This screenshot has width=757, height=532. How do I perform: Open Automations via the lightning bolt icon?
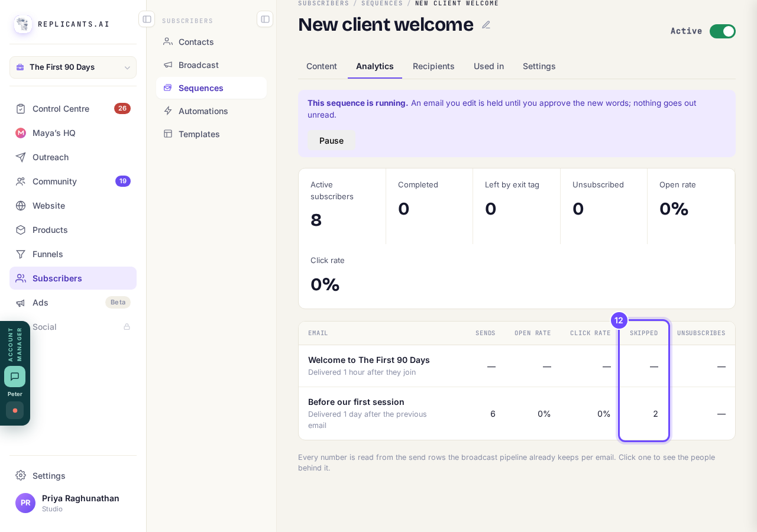click(168, 111)
